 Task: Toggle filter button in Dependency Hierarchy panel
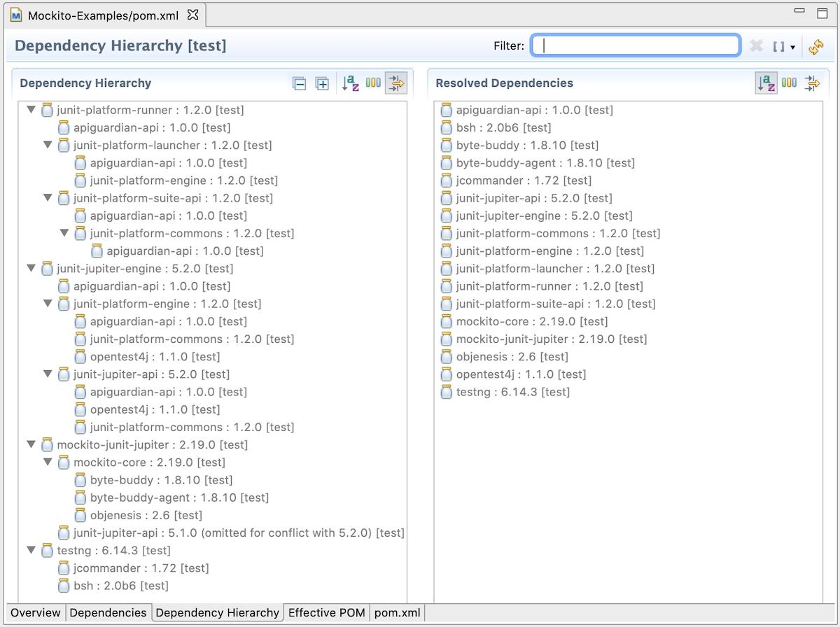[x=396, y=83]
